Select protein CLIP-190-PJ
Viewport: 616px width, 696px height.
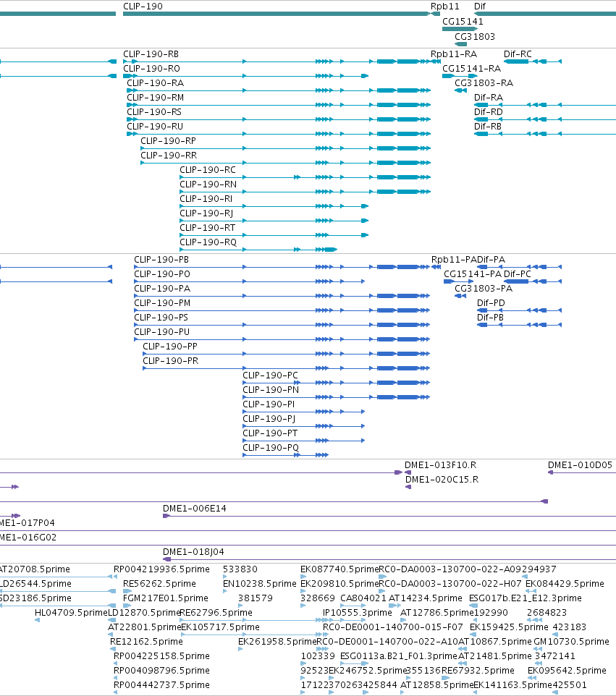tap(269, 419)
